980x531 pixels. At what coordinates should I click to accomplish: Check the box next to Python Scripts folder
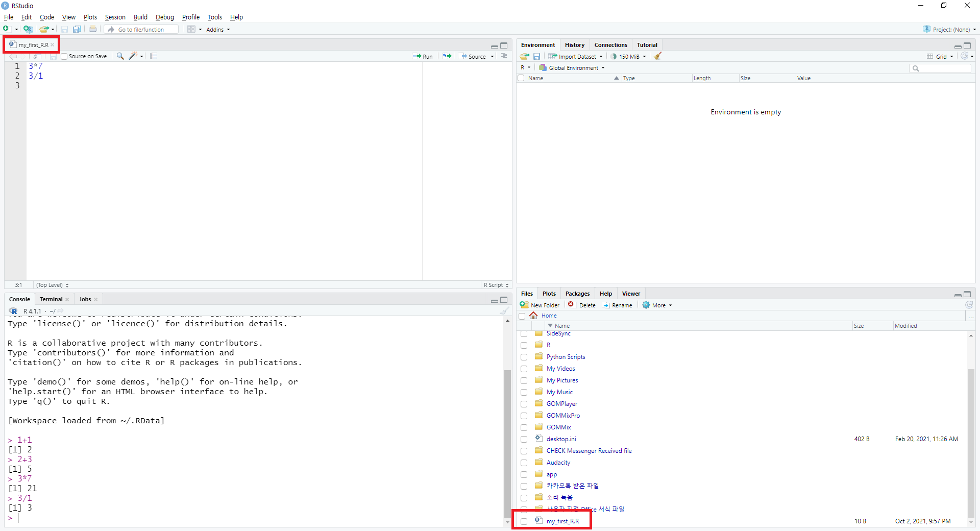524,357
